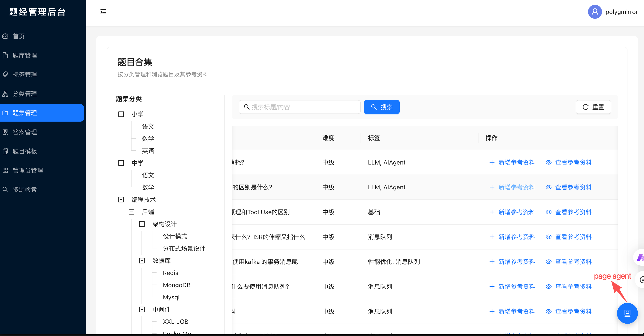Focus the 搜索标题/内容 search field
The height and width of the screenshot is (336, 644).
(x=299, y=107)
